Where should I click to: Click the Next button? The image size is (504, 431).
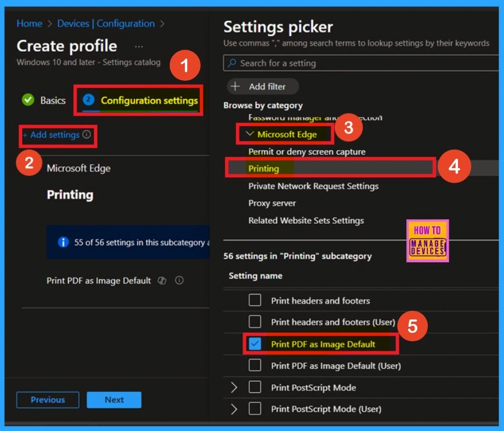point(114,400)
